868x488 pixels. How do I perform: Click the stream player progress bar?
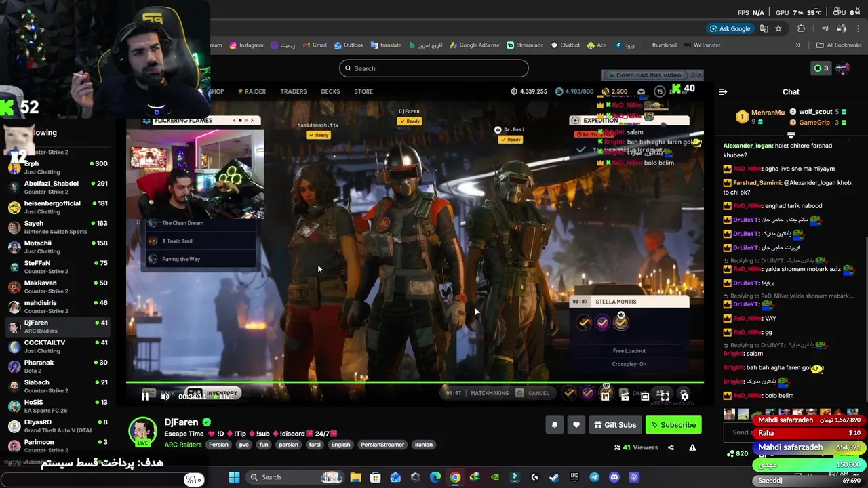pos(415,383)
